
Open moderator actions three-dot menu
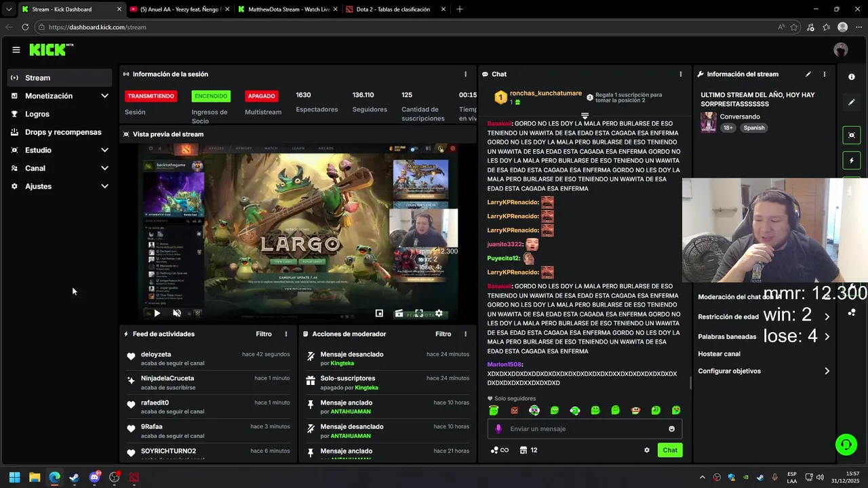click(465, 334)
